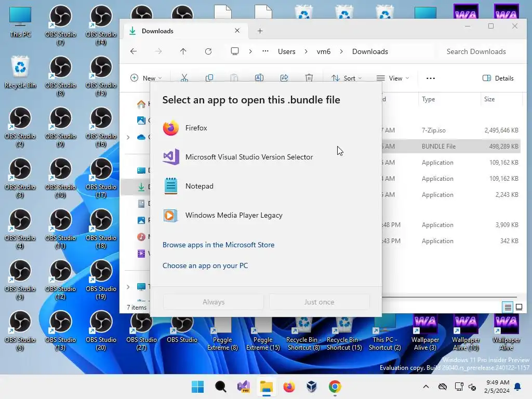Screen dimensions: 532x399
Task: Open VirtualBox from the taskbar
Action: coord(312,387)
